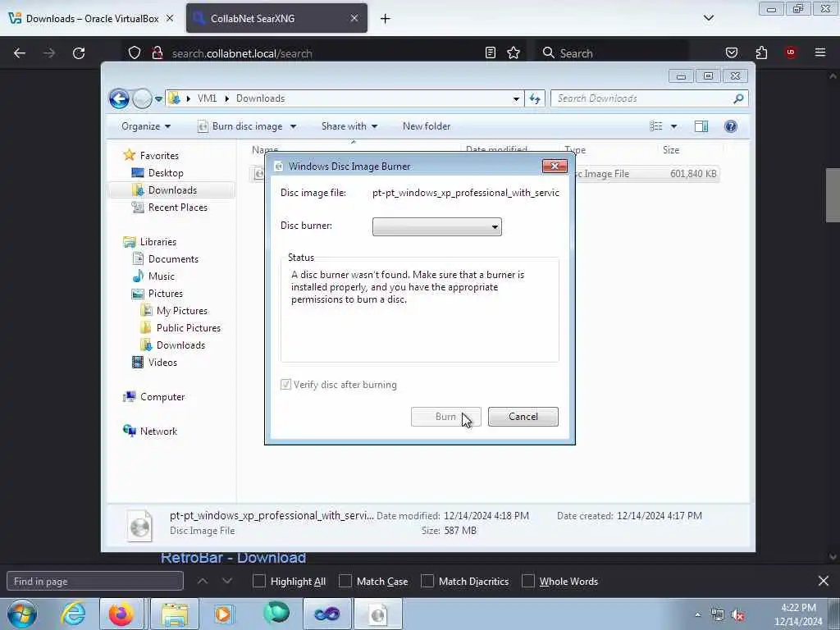This screenshot has width=840, height=630.
Task: Switch to Downloads – Oracle VirtualBox tab
Action: 92,19
